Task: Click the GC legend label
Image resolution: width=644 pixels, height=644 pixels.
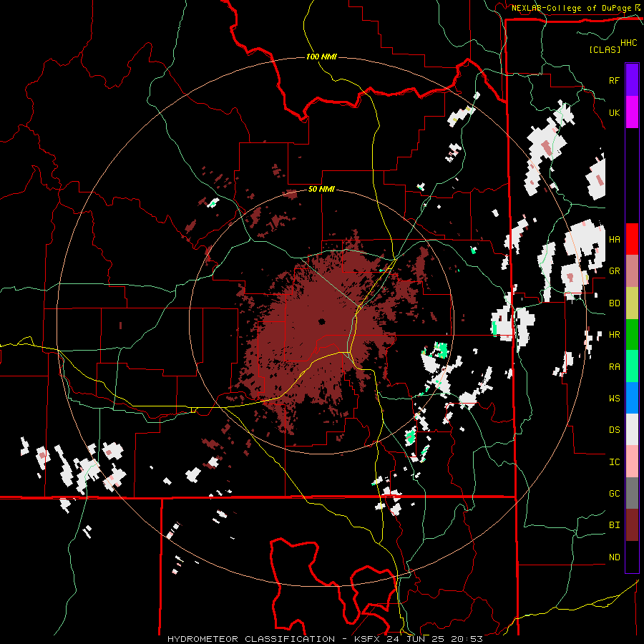Action: coord(614,494)
